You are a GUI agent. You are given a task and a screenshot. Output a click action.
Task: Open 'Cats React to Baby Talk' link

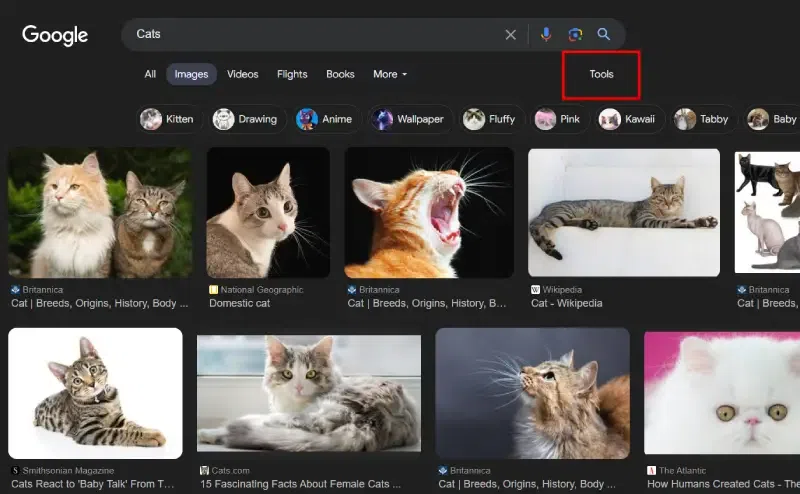click(93, 484)
